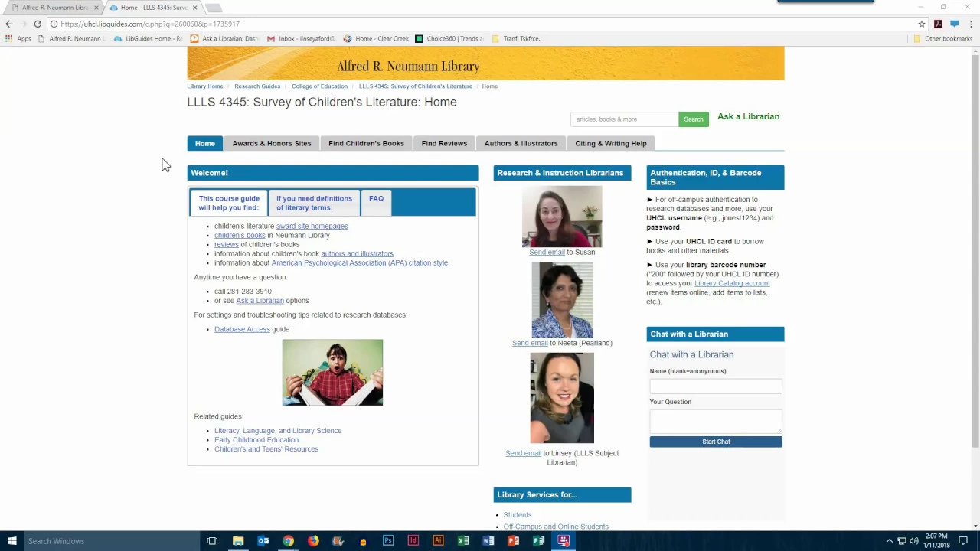Open Literacy, Language, and Library Science guide
Image resolution: width=980 pixels, height=551 pixels.
tap(278, 431)
